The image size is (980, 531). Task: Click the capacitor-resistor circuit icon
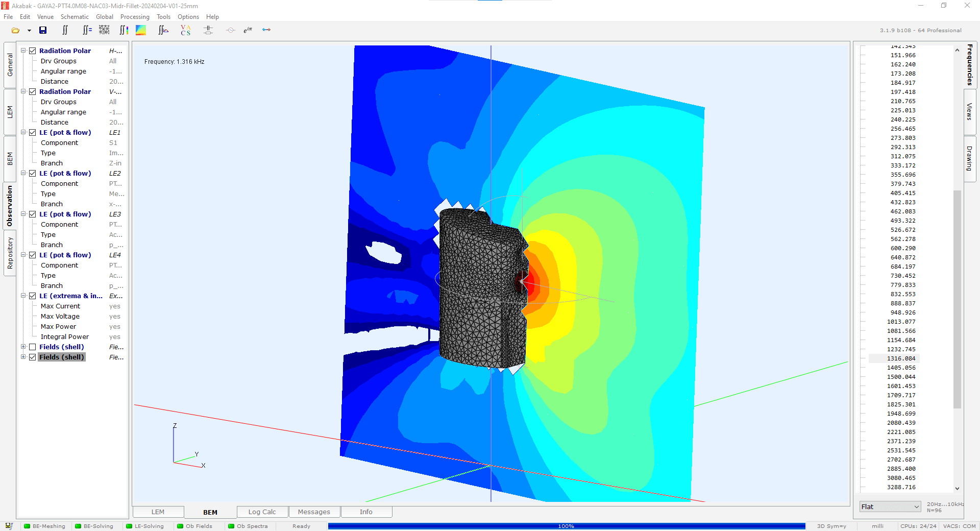(x=208, y=30)
